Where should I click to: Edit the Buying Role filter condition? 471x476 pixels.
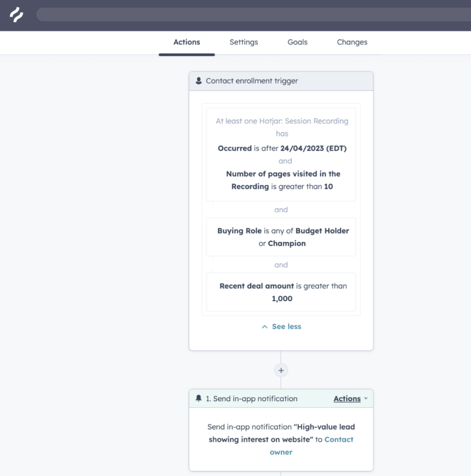click(281, 237)
